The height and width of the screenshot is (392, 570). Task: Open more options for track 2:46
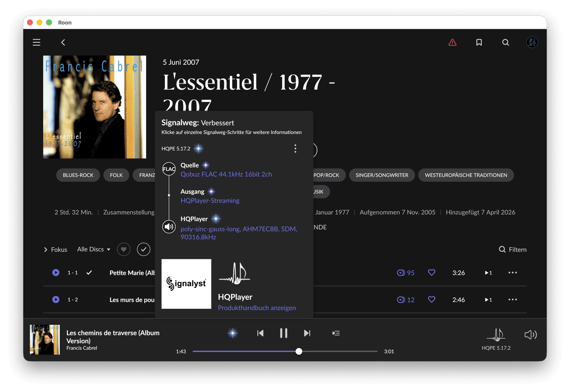[x=513, y=300]
